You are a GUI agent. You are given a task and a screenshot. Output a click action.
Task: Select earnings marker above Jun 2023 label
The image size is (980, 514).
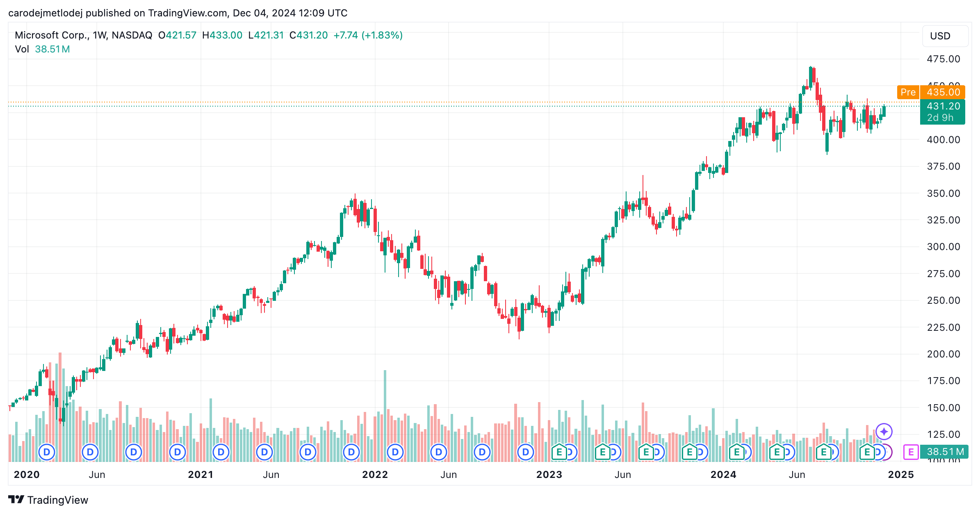pos(602,452)
